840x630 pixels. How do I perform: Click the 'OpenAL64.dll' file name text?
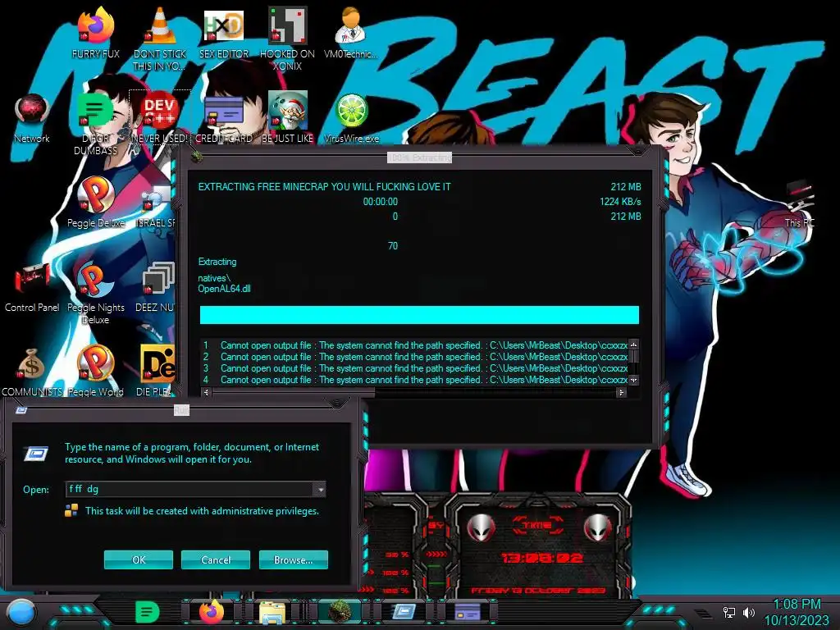coord(224,289)
